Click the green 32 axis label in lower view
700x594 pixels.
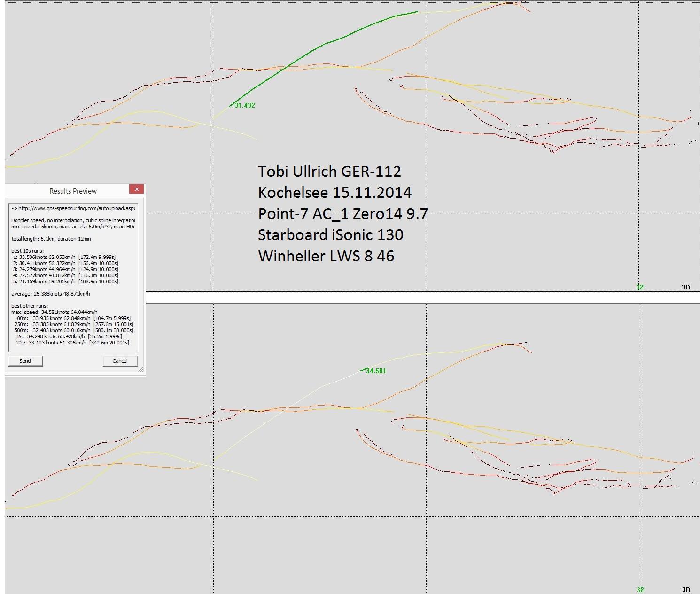(640, 590)
